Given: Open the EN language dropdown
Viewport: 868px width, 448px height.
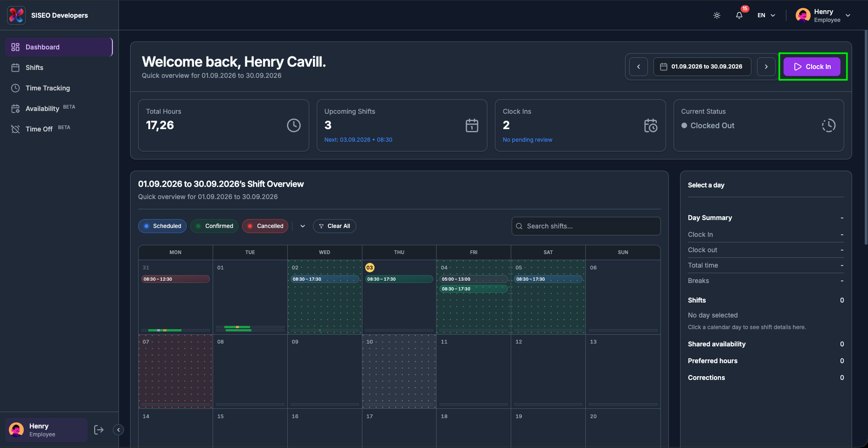Looking at the screenshot, I should pyautogui.click(x=766, y=15).
